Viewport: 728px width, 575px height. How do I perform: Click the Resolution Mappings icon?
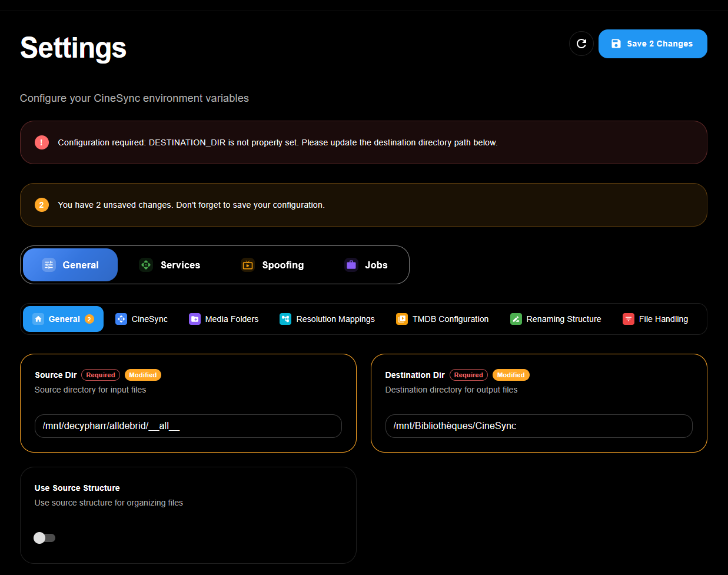pos(285,319)
